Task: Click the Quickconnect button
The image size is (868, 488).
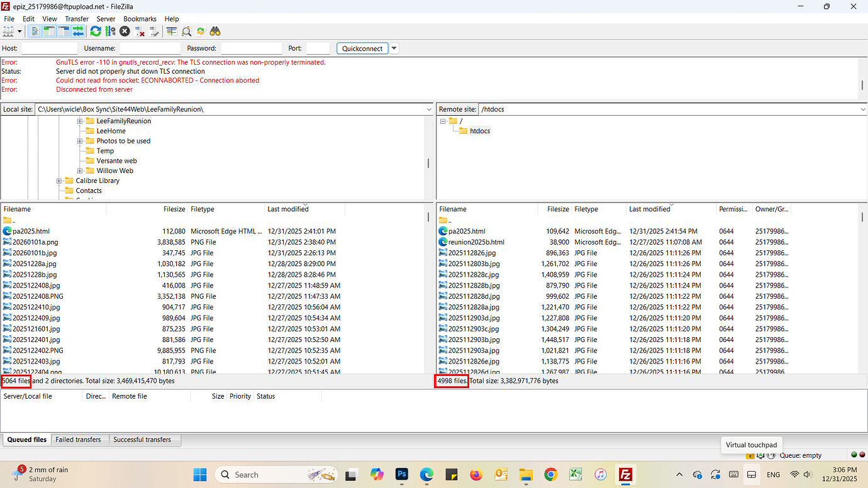Action: 362,48
